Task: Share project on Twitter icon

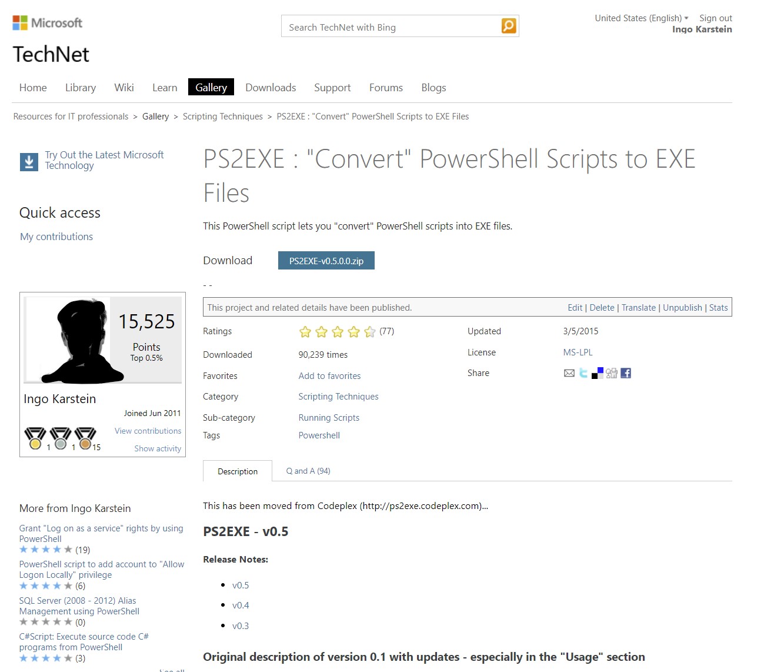Action: click(583, 373)
